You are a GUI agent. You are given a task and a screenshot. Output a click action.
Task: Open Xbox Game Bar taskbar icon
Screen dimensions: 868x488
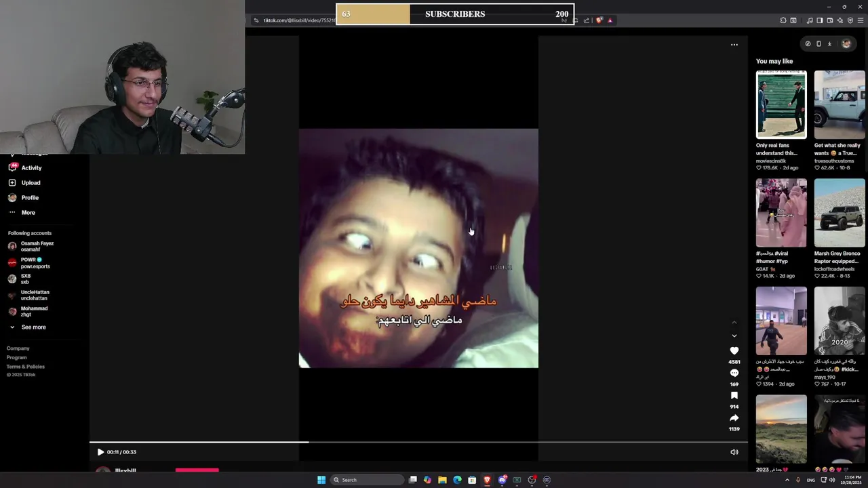point(517,480)
